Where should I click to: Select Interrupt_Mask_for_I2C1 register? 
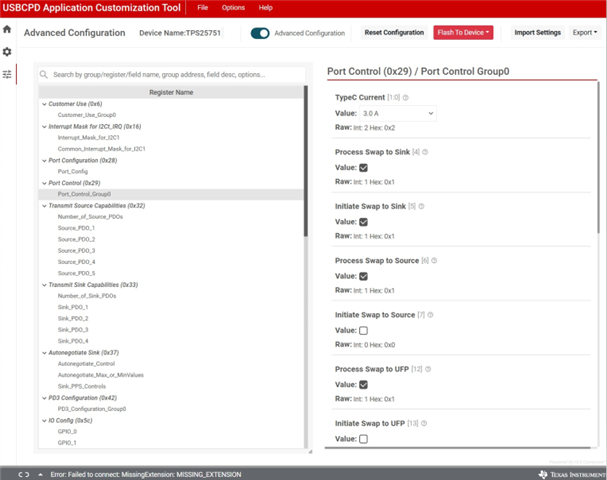[x=89, y=137]
